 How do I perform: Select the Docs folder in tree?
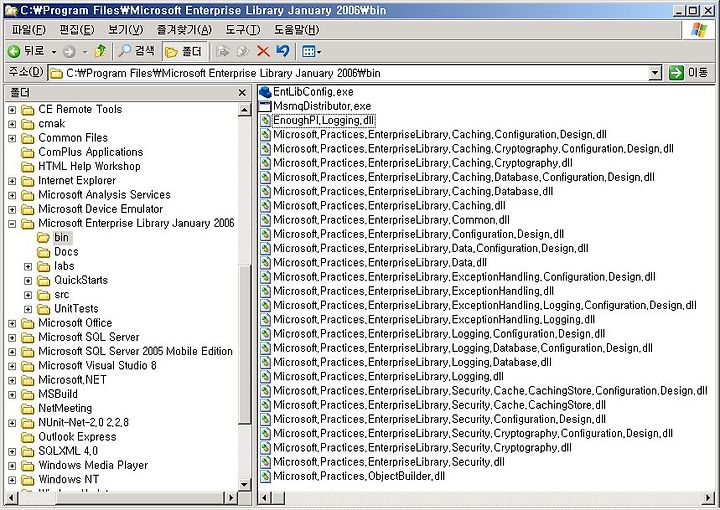click(x=66, y=252)
